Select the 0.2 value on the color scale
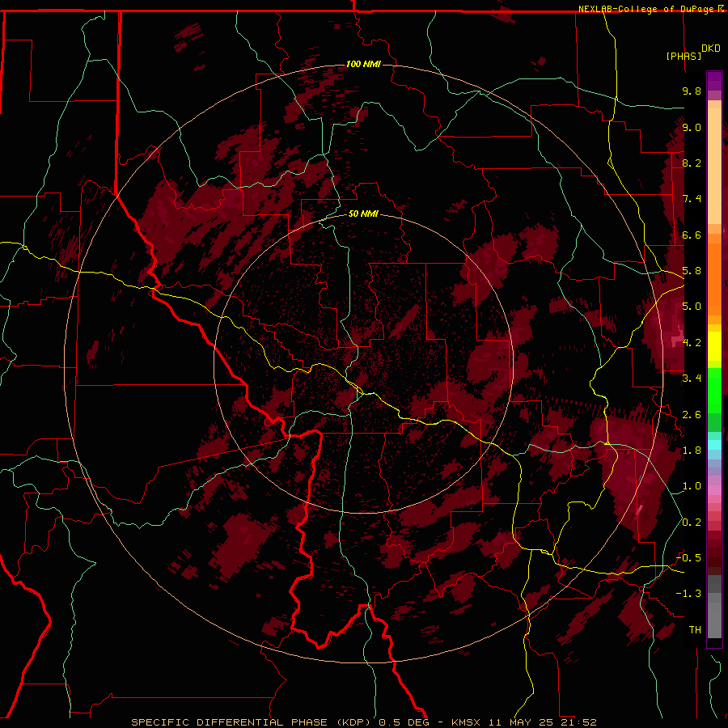 [x=692, y=523]
